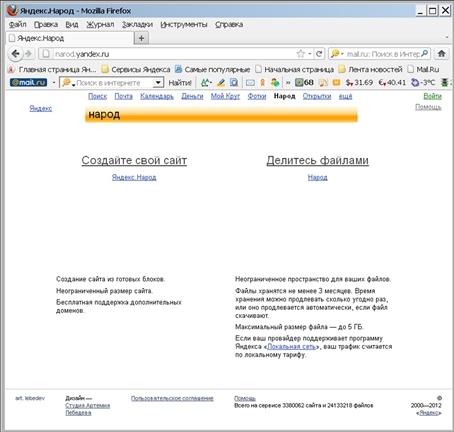
Task: Click the text size A icon in Mail.ru toolbar
Action: 206,82
